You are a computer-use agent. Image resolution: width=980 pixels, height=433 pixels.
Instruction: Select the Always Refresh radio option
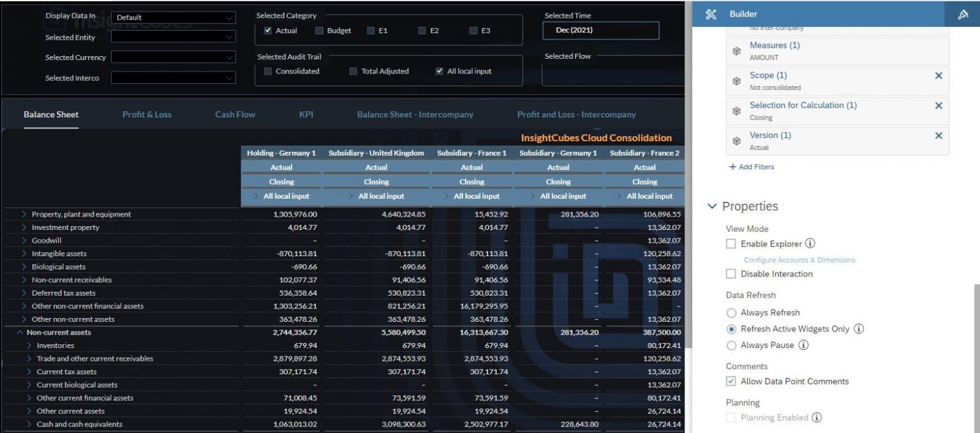[x=731, y=312]
